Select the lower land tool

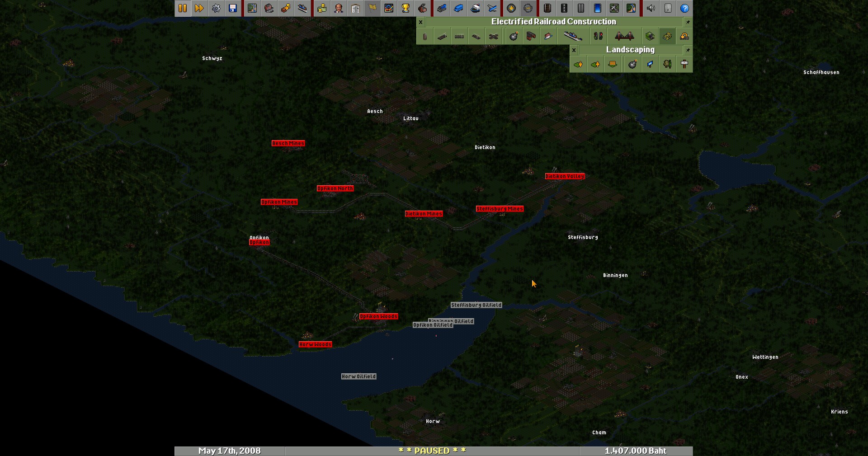pyautogui.click(x=578, y=64)
